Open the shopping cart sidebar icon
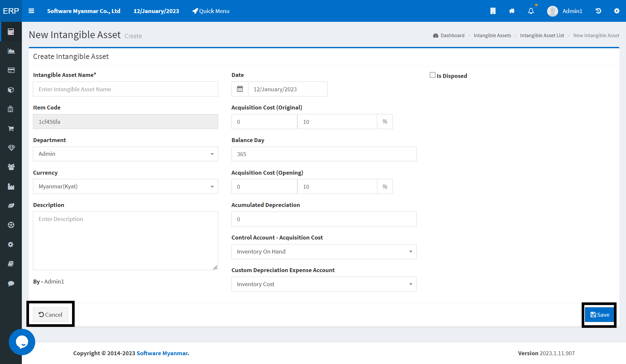 point(11,128)
